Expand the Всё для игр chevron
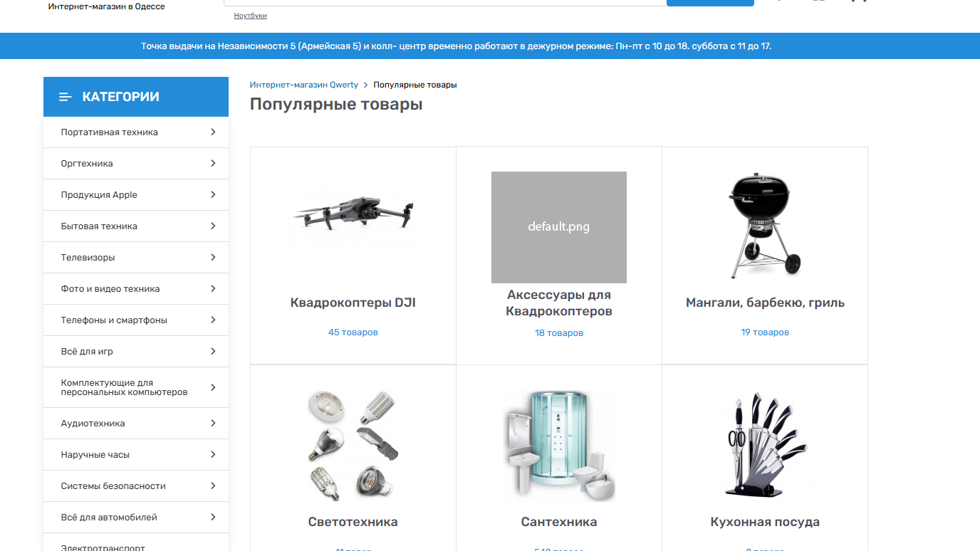 [213, 352]
